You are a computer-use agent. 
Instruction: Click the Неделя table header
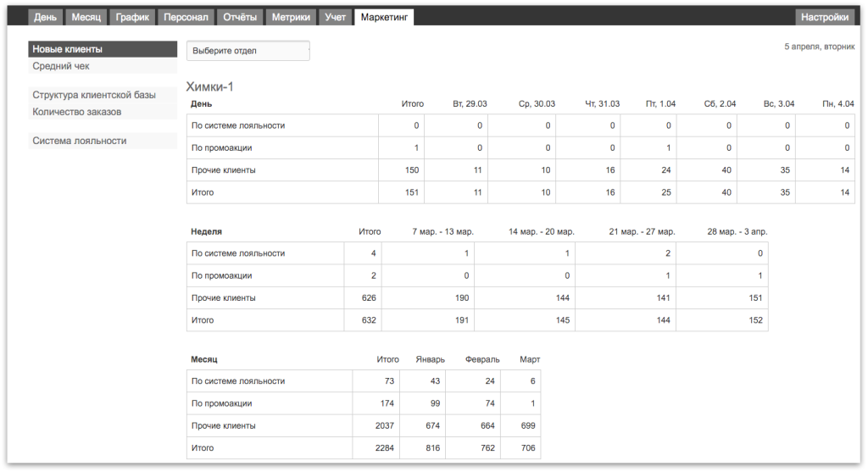click(x=206, y=231)
